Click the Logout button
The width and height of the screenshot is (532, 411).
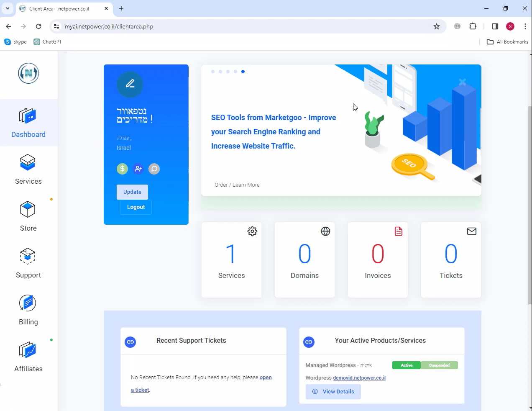coord(136,207)
